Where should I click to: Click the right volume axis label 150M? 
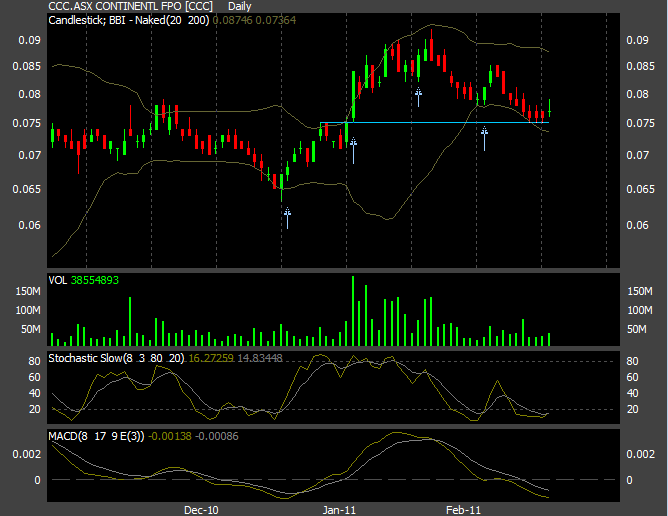click(640, 291)
